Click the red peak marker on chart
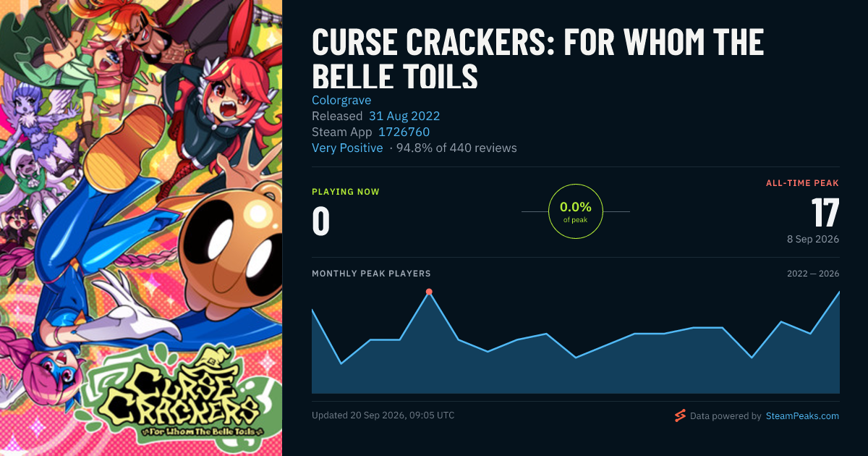868x456 pixels. pyautogui.click(x=429, y=292)
